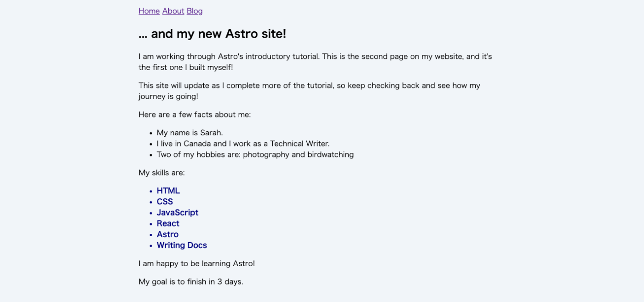Select the list item "My name is Sarah."
Viewport: 644px width, 302px height.
point(190,133)
